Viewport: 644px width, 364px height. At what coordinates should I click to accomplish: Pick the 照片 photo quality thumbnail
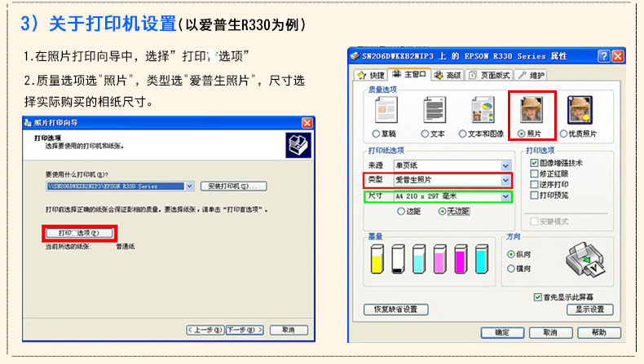tap(532, 110)
